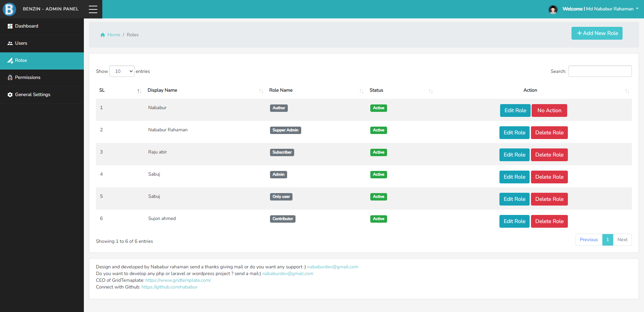Open the Welcome user account dropdown
Viewport: 644px width, 312px height.
click(x=600, y=9)
